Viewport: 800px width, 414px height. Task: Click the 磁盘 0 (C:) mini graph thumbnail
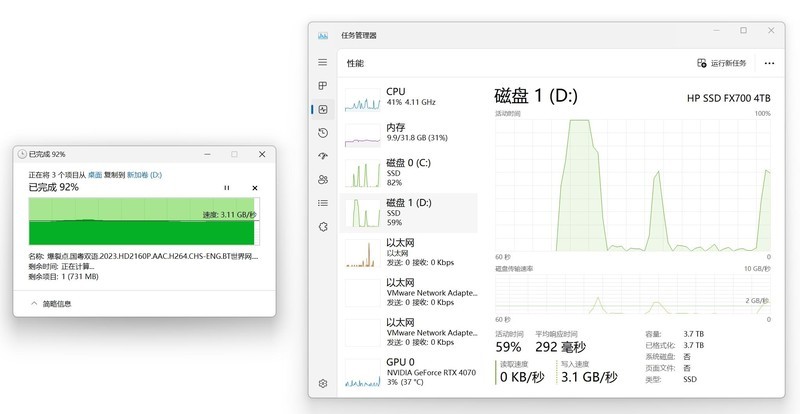pyautogui.click(x=363, y=174)
